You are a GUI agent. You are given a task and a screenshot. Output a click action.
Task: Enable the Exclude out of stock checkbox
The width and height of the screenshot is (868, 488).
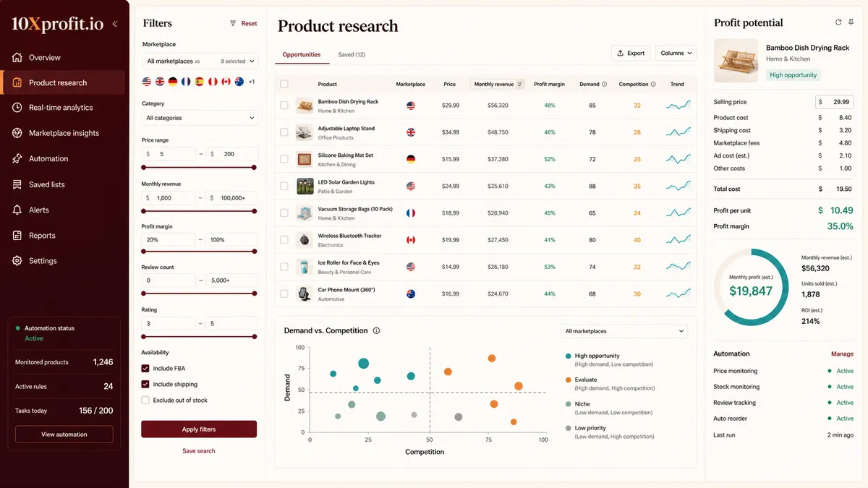coord(145,401)
